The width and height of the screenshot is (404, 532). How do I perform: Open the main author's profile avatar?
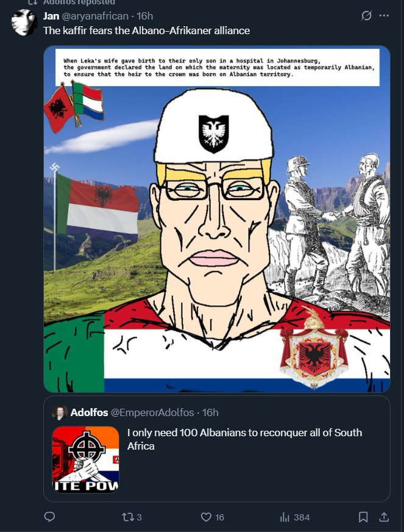pos(24,23)
